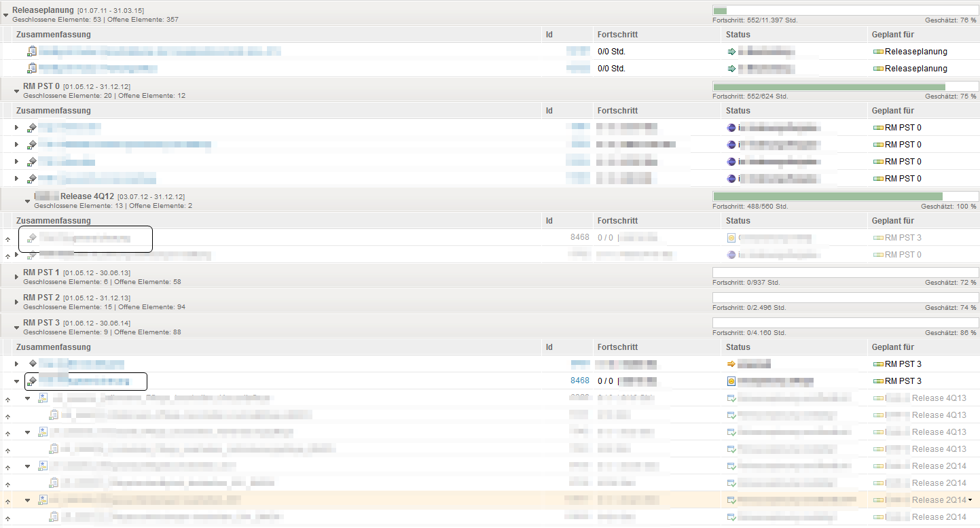980x528 pixels.
Task: Click the RM PST 0 progress bar 552/624
Action: (x=845, y=86)
